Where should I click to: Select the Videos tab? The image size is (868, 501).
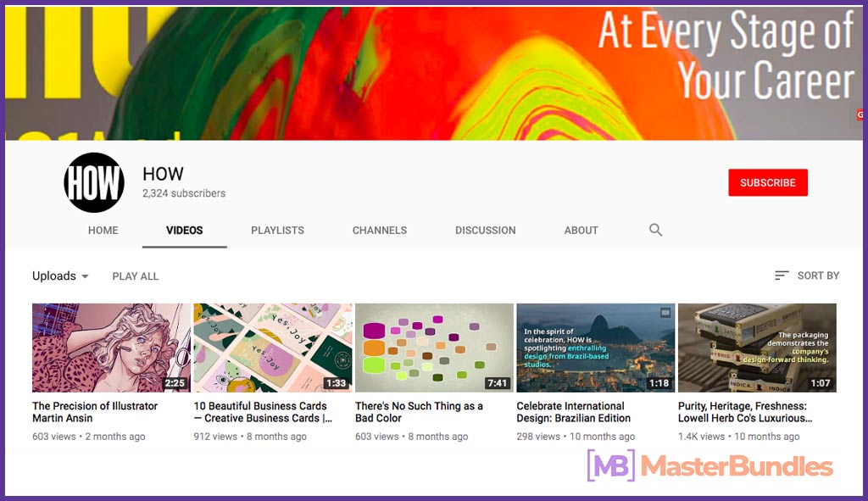click(x=184, y=231)
